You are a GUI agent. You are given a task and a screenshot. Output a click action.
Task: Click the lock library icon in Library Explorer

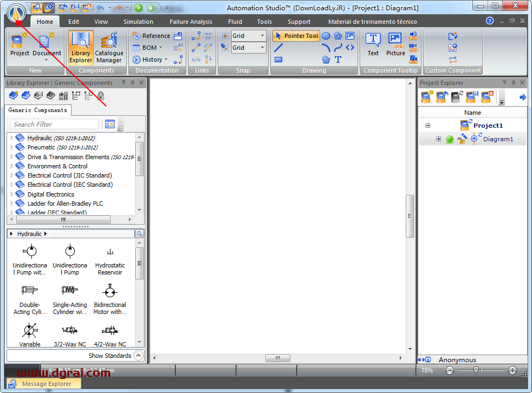101,96
